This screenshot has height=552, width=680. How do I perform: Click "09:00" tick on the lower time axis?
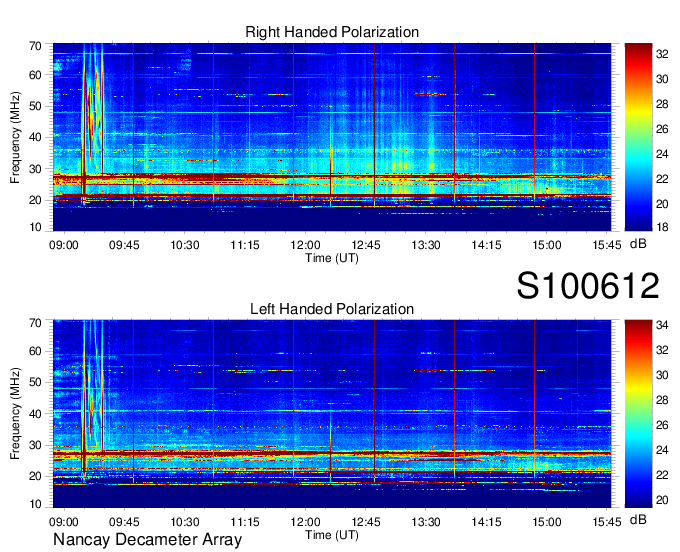pos(64,522)
